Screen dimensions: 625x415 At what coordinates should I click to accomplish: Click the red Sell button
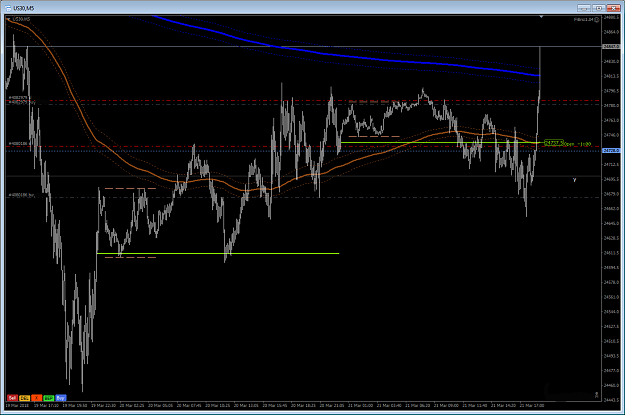[12, 398]
